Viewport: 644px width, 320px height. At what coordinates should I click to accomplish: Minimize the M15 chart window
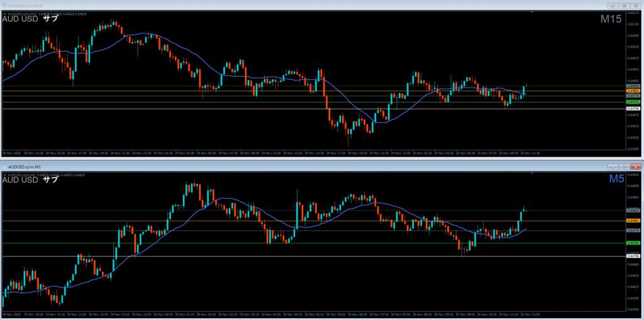(614, 6)
